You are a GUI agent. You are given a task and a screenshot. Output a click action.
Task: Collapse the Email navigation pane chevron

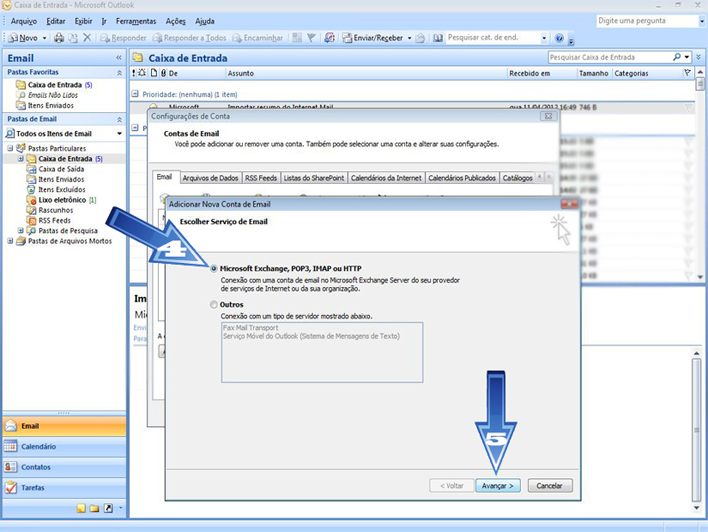[119, 57]
